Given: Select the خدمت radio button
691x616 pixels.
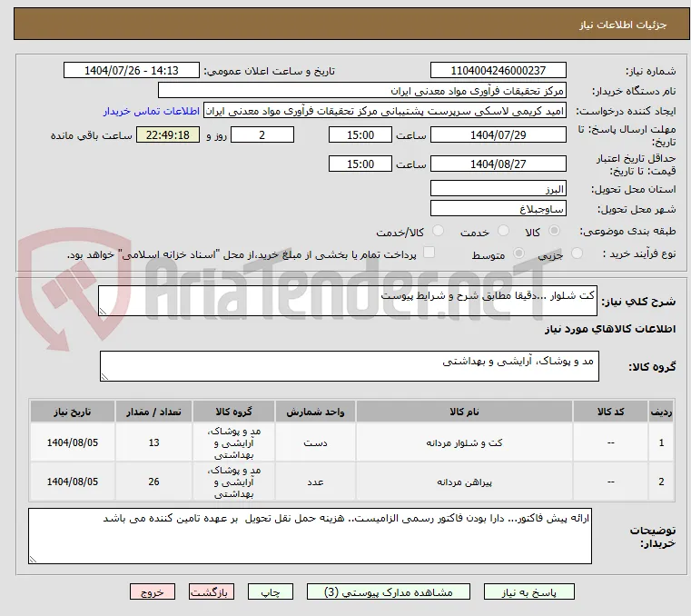Looking at the screenshot, I should [x=503, y=231].
